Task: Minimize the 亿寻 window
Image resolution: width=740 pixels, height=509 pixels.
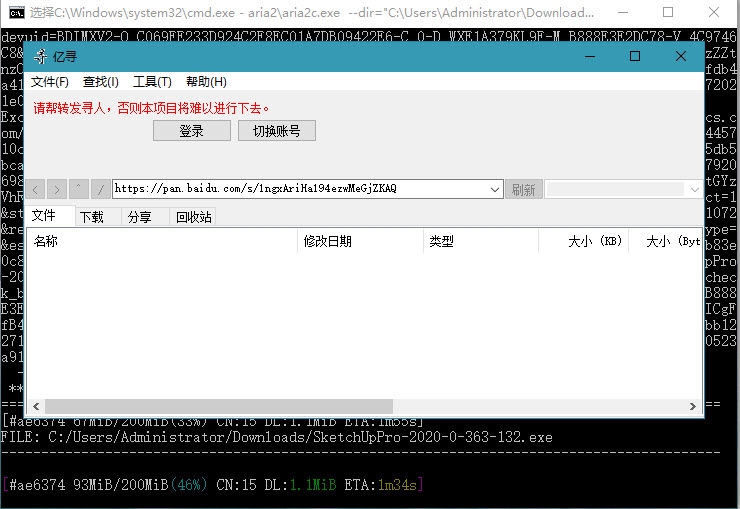Action: (x=588, y=56)
